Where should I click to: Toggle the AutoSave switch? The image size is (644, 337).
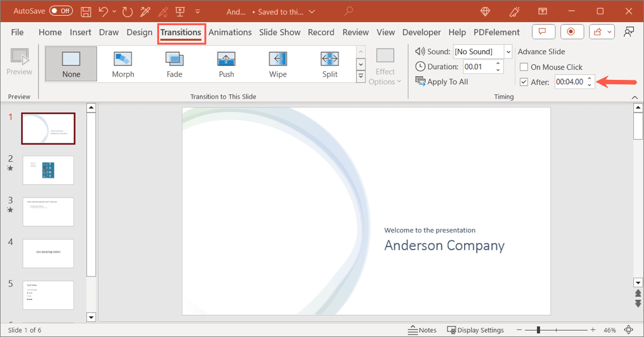(61, 11)
